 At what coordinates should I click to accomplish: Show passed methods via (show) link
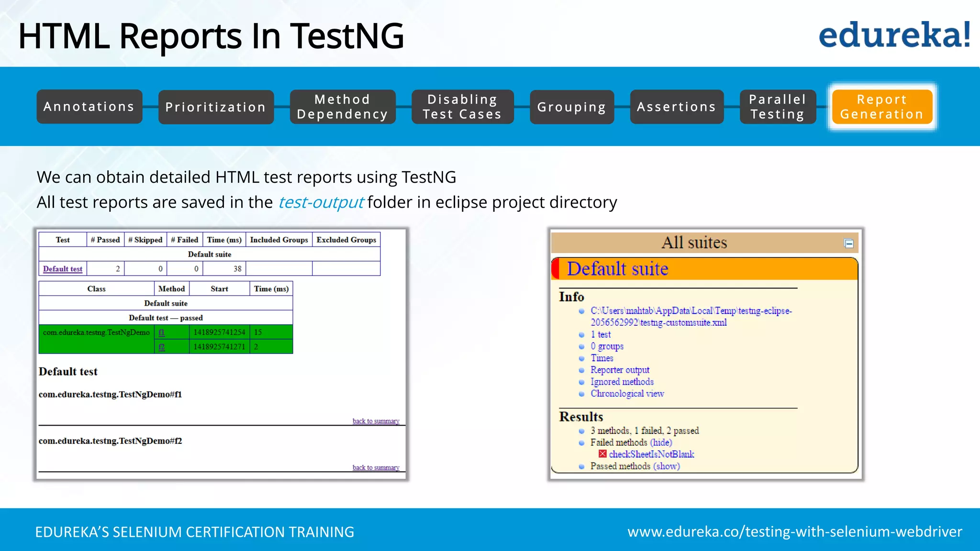[x=667, y=466]
